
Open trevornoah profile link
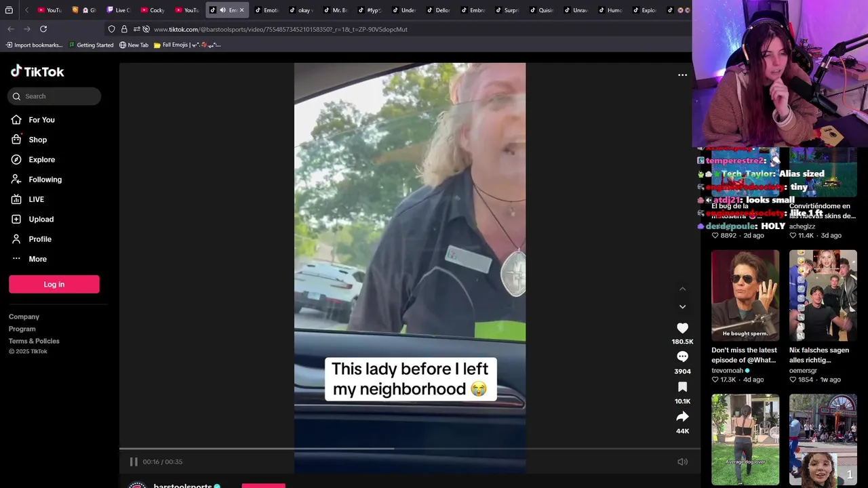[x=728, y=371]
